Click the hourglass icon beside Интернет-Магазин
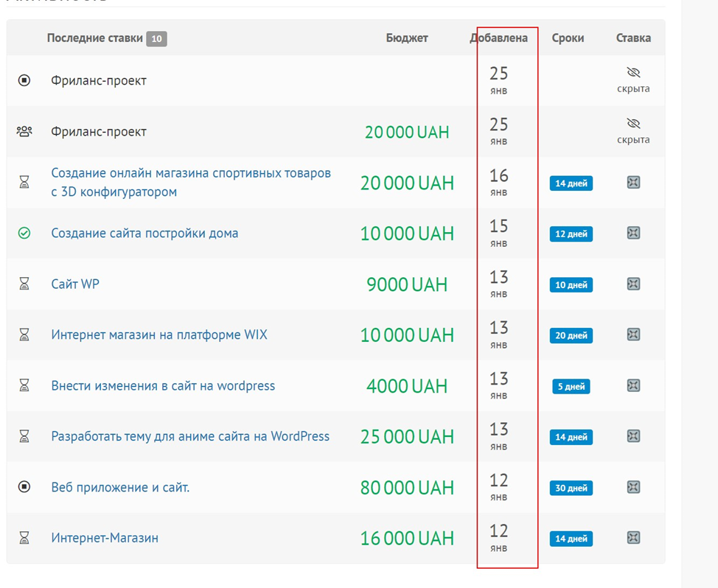The image size is (718, 588). [x=24, y=538]
